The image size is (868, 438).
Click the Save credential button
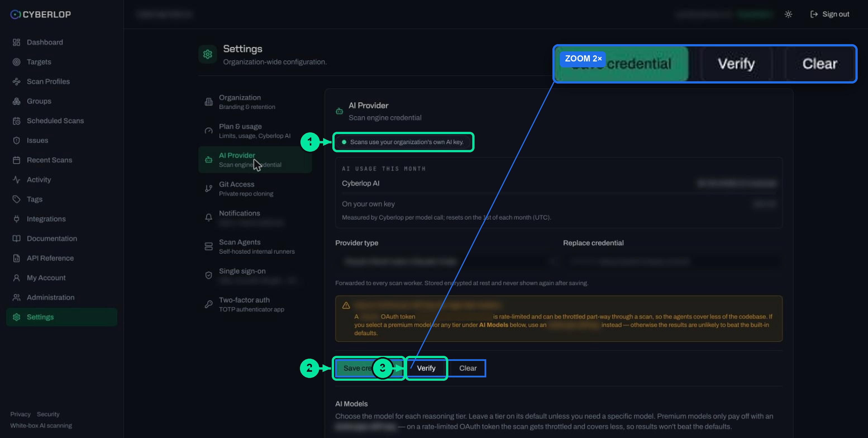click(369, 368)
